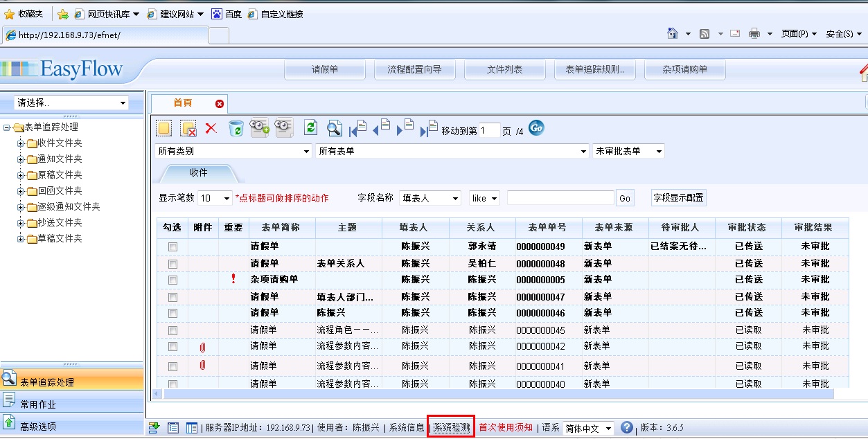Screen dimensions: 868x439
Task: Click the red X delete icon
Action: (x=211, y=128)
